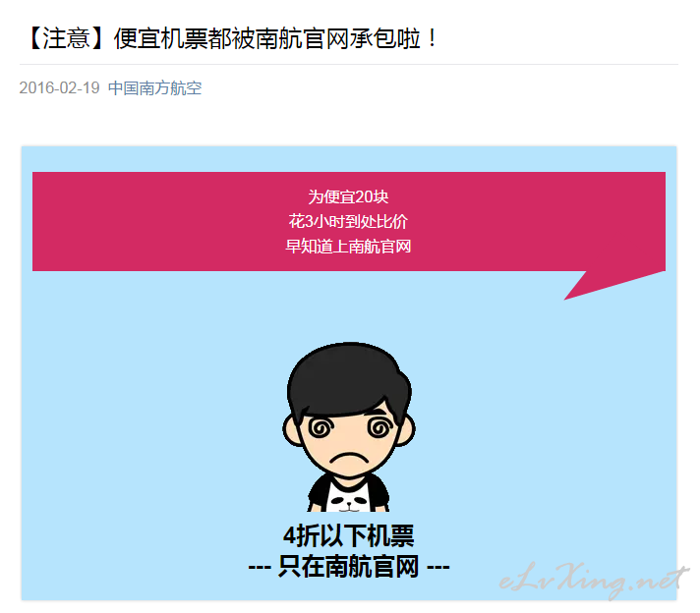
Task: Select the text 早知道上南航官网
Action: (348, 247)
